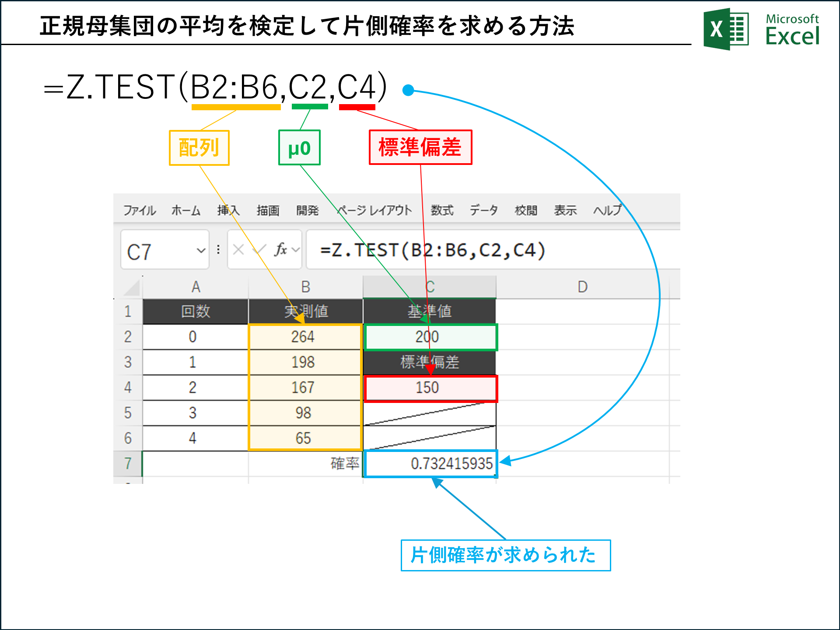Expand the Name Box dropdown arrow
Screen dimensions: 840x630
click(x=201, y=251)
